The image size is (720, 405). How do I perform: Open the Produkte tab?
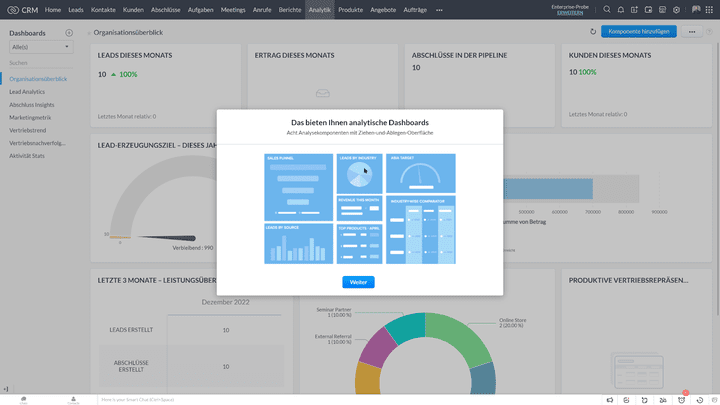[x=350, y=10]
